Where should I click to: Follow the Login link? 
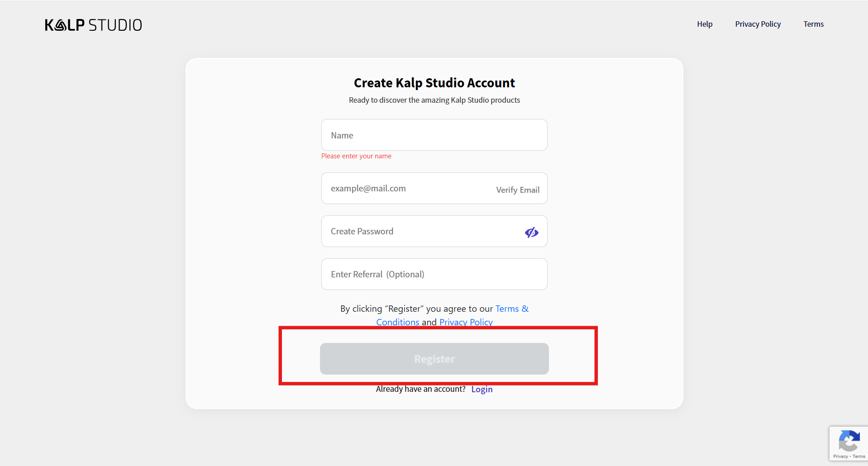coord(482,389)
